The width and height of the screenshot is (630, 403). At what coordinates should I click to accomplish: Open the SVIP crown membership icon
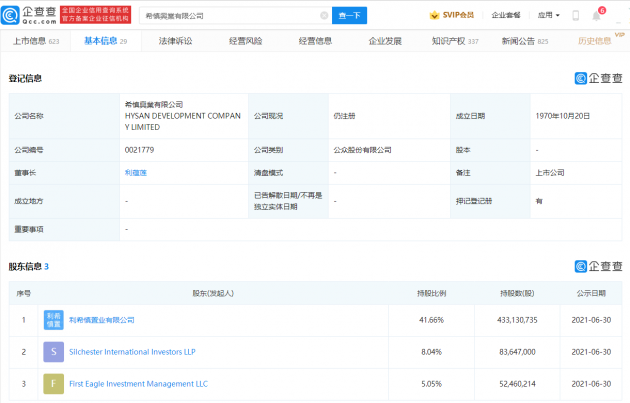tap(434, 15)
